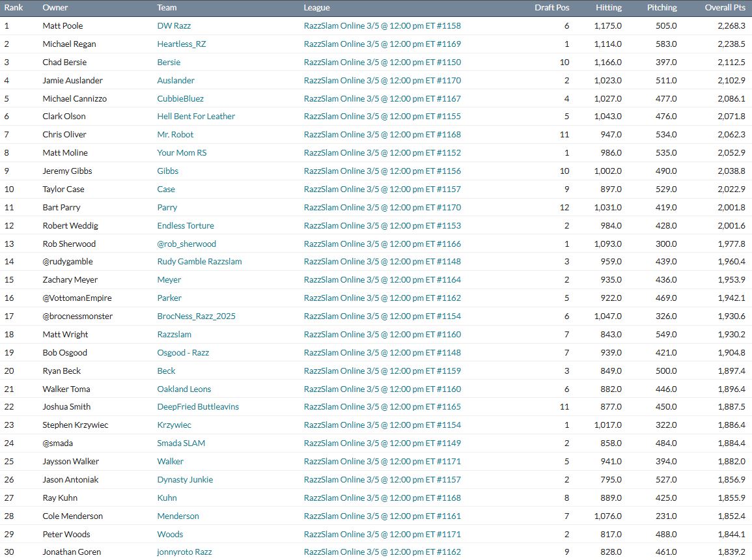
Task: Open the Bersie team link
Action: click(x=169, y=63)
